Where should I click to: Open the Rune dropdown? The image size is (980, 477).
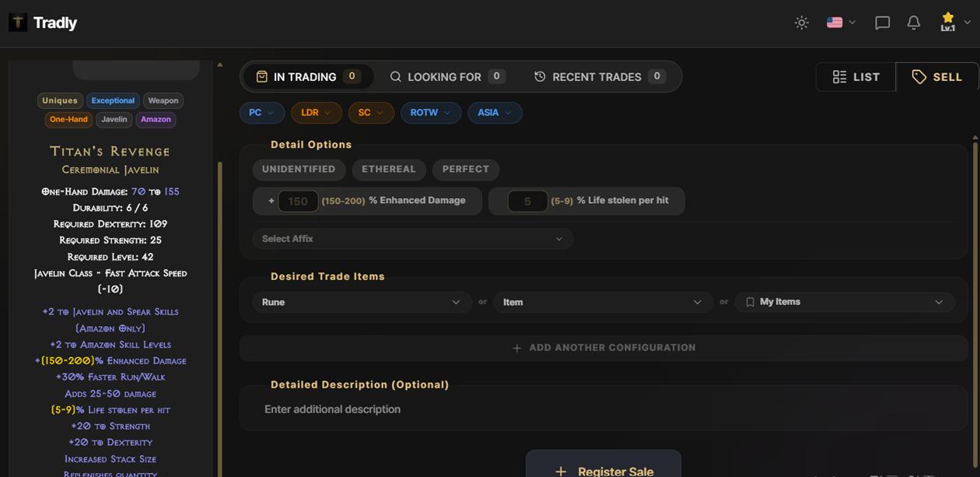pyautogui.click(x=362, y=302)
